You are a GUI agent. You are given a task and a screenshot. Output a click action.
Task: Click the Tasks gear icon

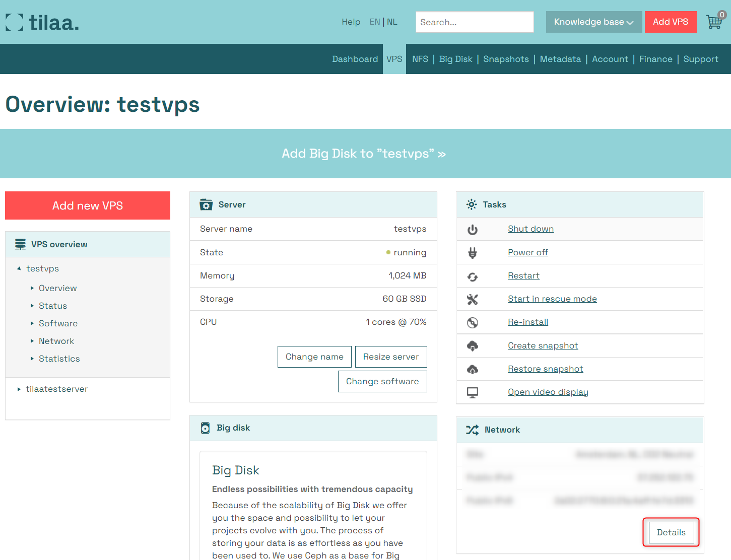(471, 204)
